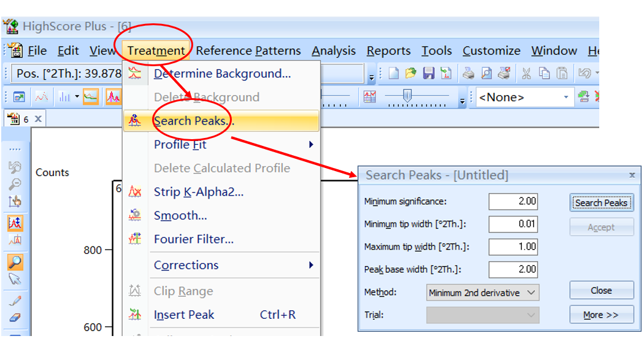The width and height of the screenshot is (644, 344).
Task: Click the Minimum significance input field
Action: click(x=513, y=201)
